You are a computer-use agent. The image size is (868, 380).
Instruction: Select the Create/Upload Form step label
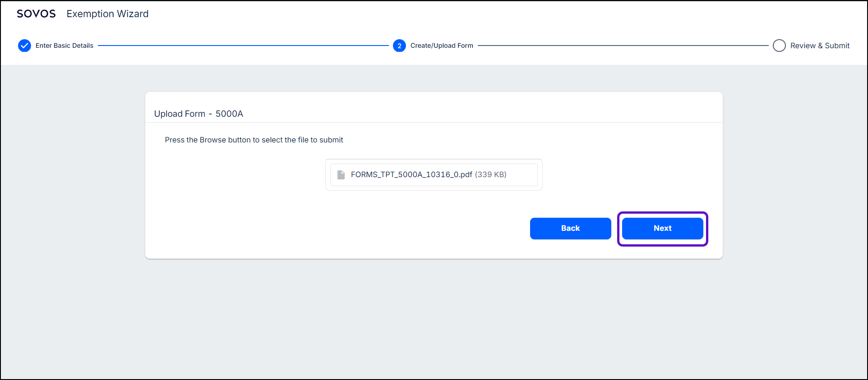(442, 46)
